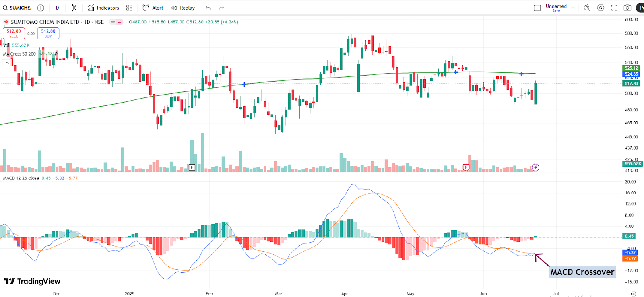644x297 pixels.
Task: Enter fullscreen mode
Action: [x=614, y=8]
